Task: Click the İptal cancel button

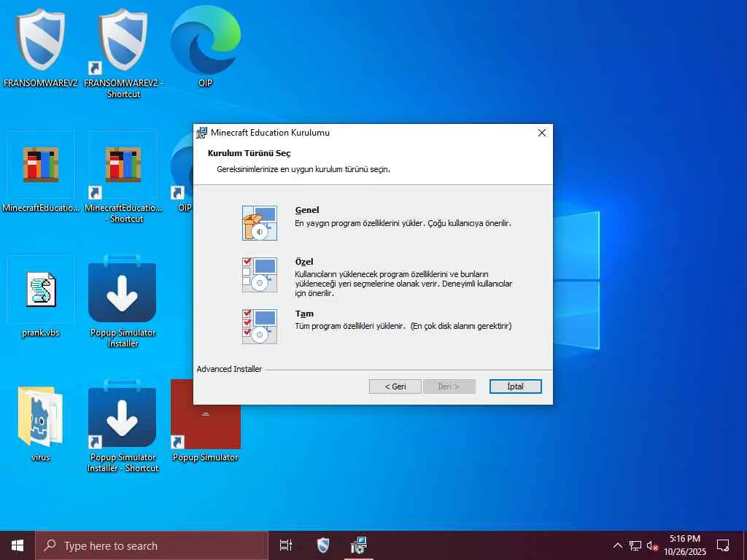Action: (x=516, y=386)
